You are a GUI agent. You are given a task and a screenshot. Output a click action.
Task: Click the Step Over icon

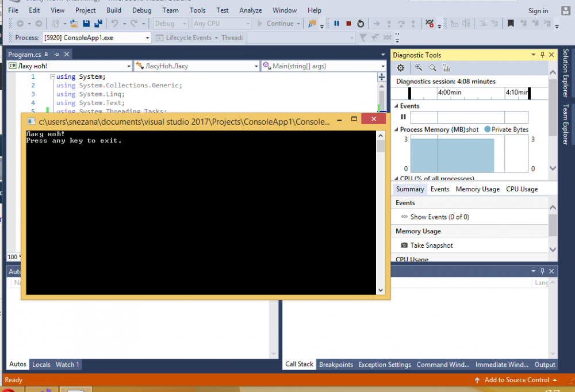(401, 24)
